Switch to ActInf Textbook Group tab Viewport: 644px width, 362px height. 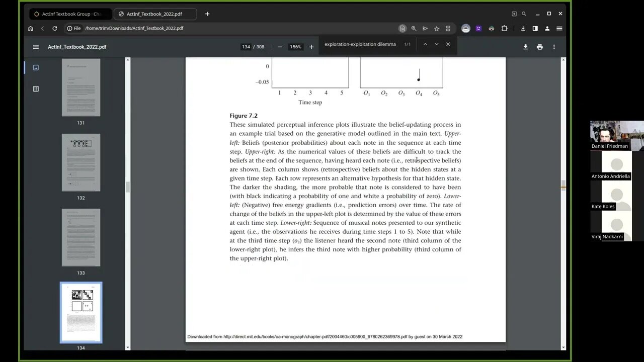coord(70,14)
